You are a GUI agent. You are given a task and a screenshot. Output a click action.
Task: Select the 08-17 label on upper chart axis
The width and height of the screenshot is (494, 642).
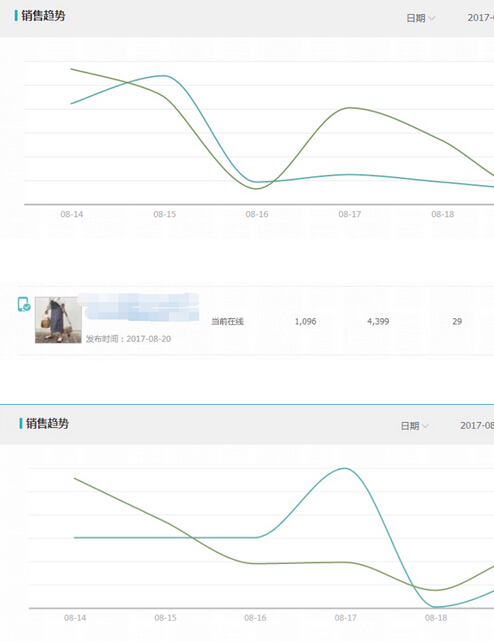pos(350,214)
